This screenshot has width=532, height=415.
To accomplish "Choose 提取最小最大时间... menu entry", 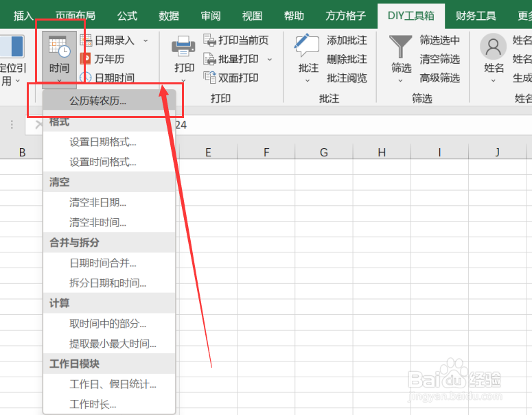I will [109, 344].
